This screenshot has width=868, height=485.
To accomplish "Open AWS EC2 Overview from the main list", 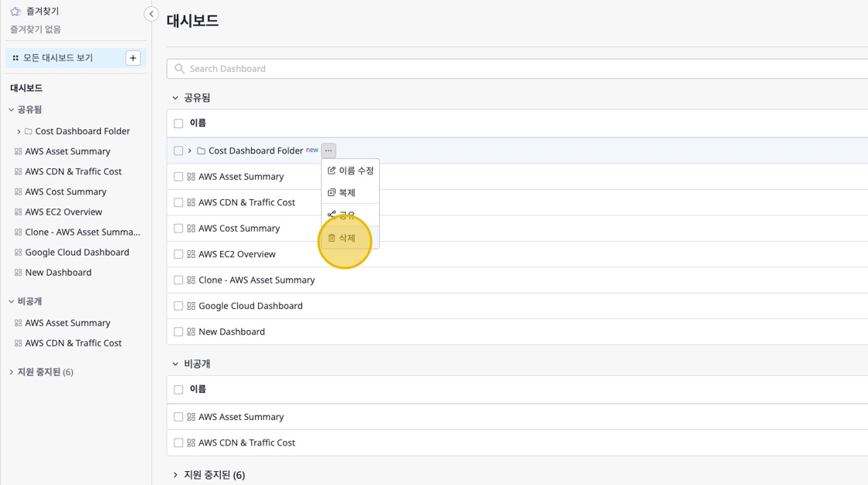I will 237,254.
